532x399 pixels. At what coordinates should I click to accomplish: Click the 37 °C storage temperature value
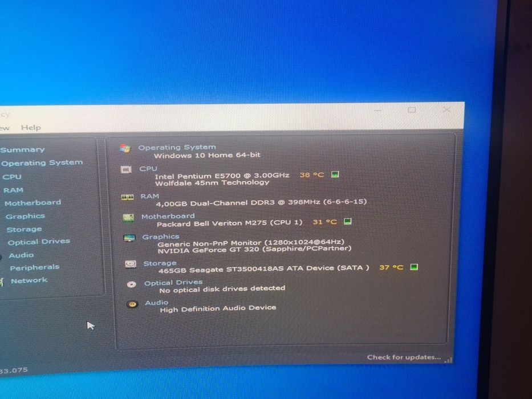point(391,268)
